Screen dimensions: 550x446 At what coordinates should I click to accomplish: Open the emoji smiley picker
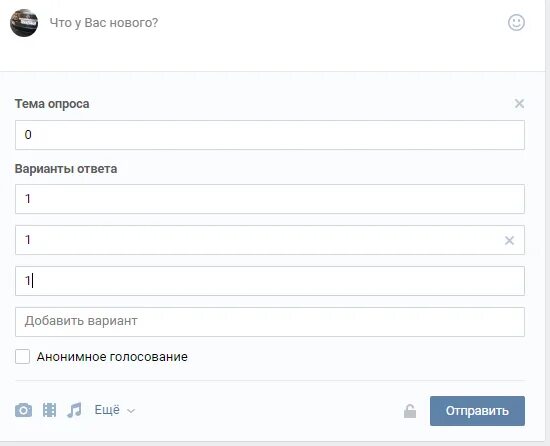click(x=516, y=23)
